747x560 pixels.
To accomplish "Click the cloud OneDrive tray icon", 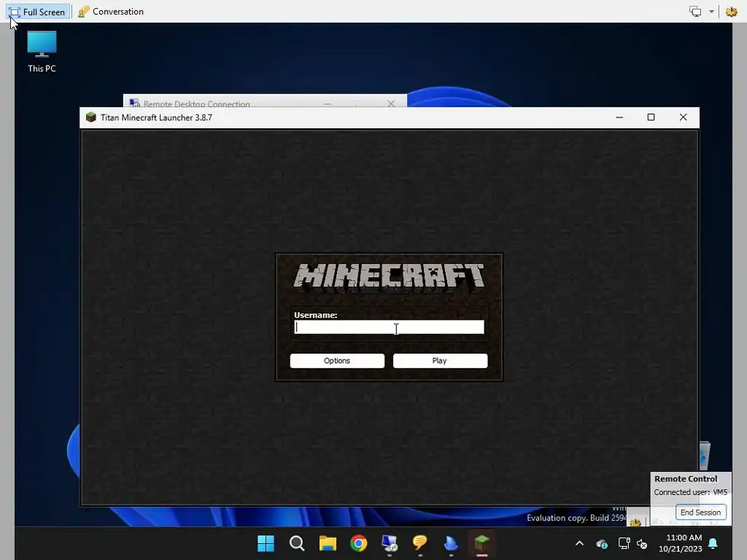I will 602,544.
